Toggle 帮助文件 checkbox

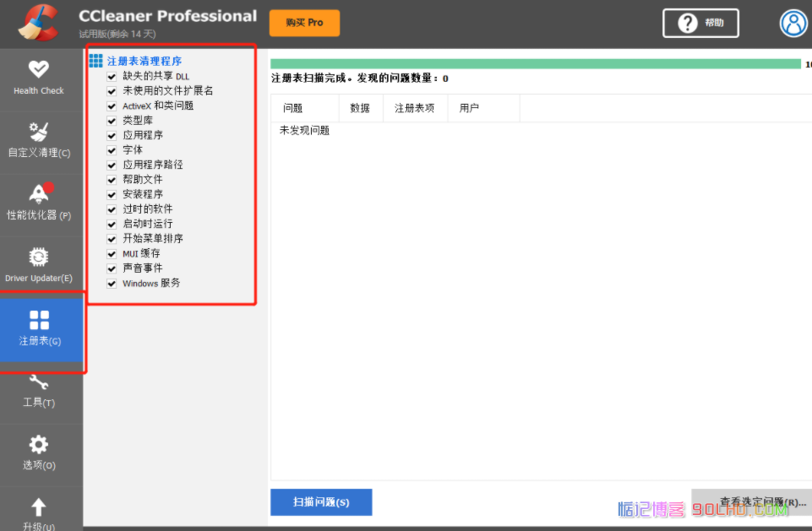(x=112, y=180)
